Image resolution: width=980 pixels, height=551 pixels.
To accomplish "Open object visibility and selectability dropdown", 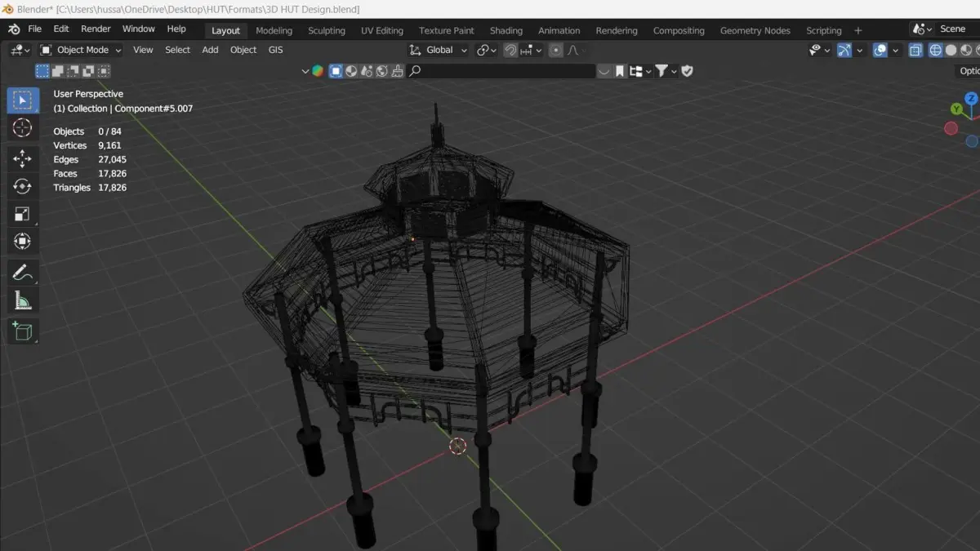I will click(x=819, y=50).
